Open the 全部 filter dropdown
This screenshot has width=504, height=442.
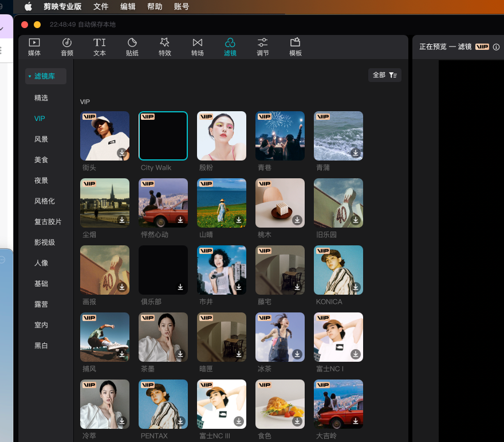[x=385, y=75]
